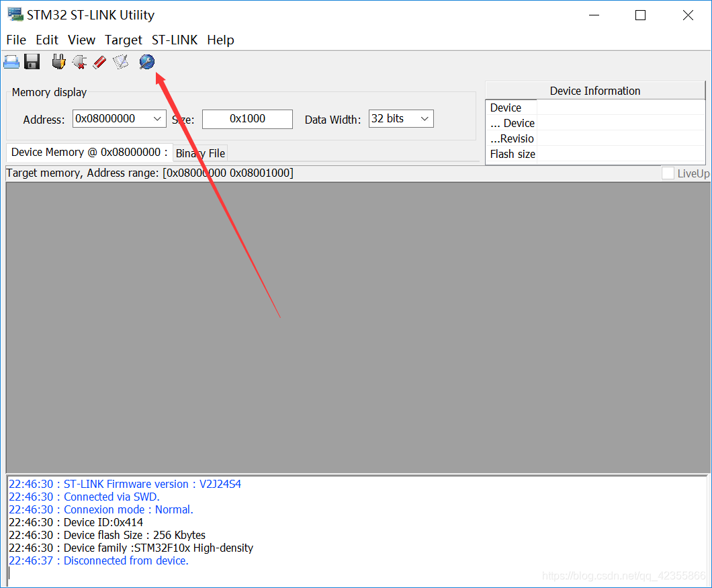Switch to Device Memory @ 0x08000000 tab
Image resolution: width=712 pixels, height=588 pixels.
(89, 153)
